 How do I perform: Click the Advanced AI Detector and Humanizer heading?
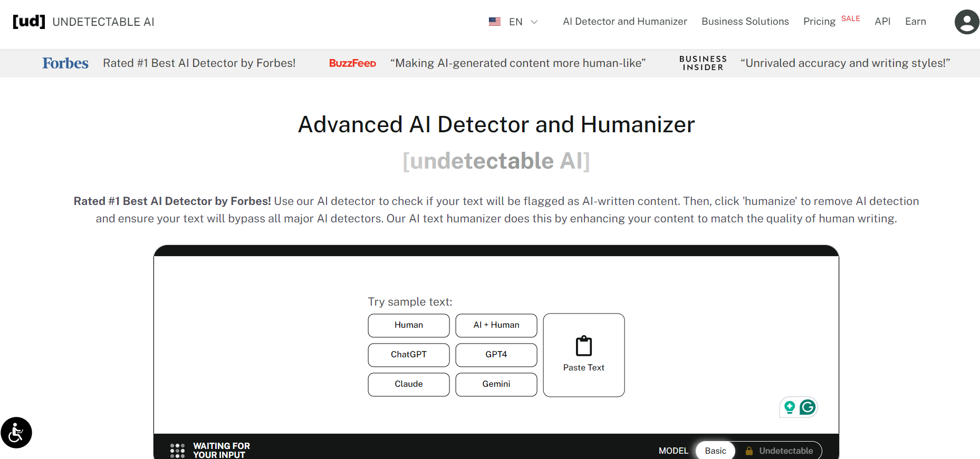(x=496, y=125)
